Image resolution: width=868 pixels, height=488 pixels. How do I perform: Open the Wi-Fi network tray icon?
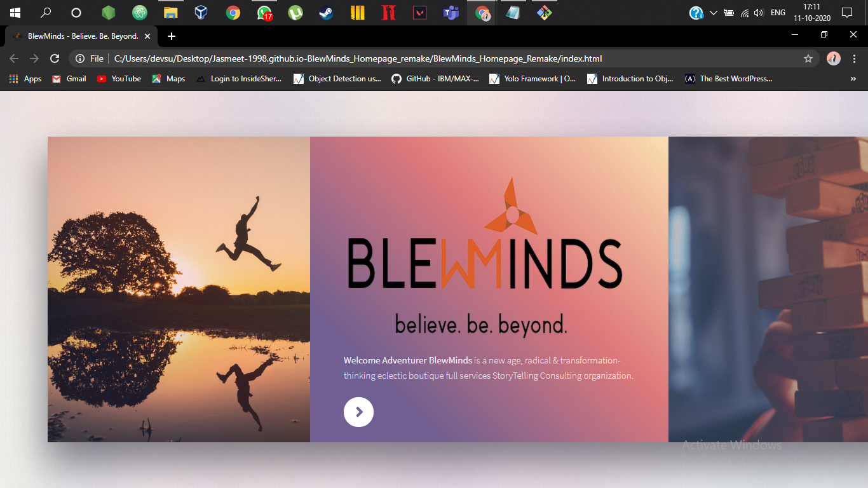744,13
